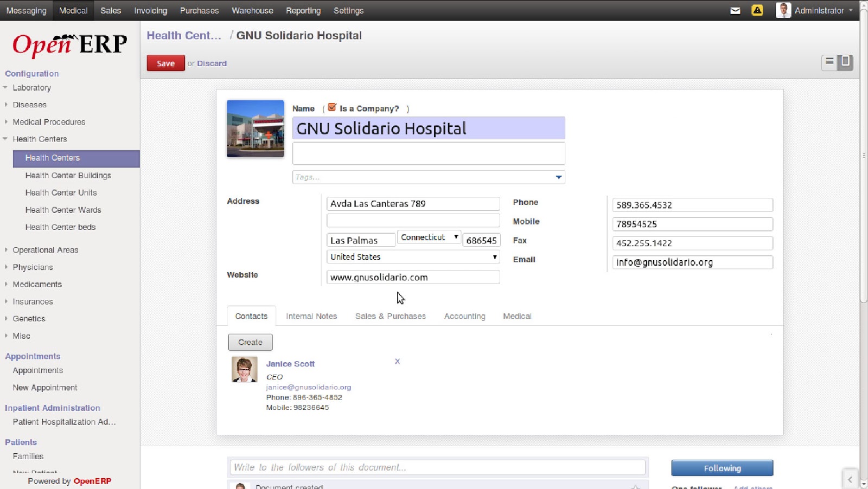Open the Medical menu
Viewport: 868px width, 489px height.
pos(73,10)
